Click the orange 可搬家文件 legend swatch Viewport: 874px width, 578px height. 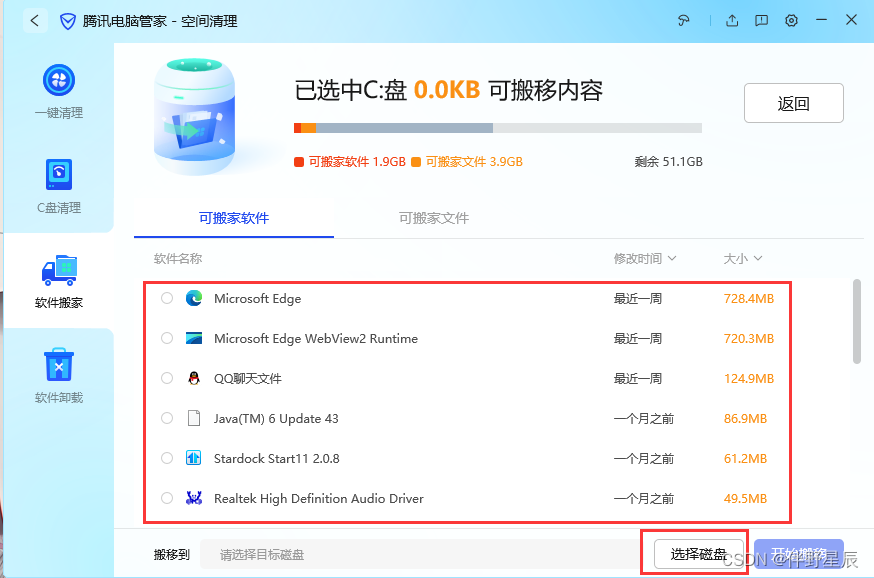pyautogui.click(x=416, y=162)
